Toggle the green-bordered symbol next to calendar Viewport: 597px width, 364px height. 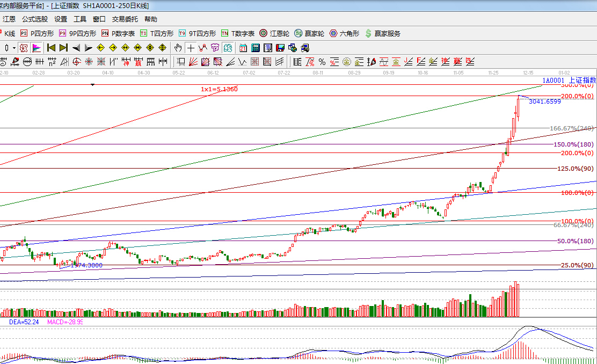pos(228,48)
